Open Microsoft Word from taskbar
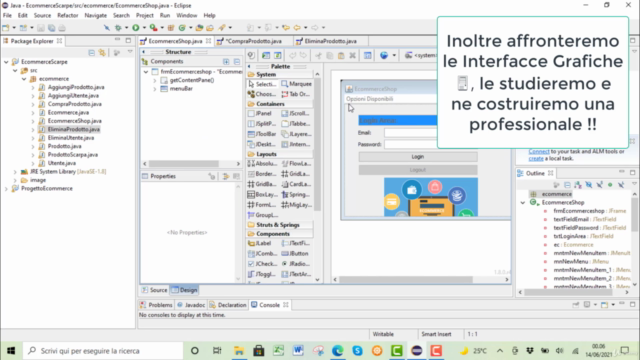Image resolution: width=640 pixels, height=360 pixels. [x=298, y=351]
